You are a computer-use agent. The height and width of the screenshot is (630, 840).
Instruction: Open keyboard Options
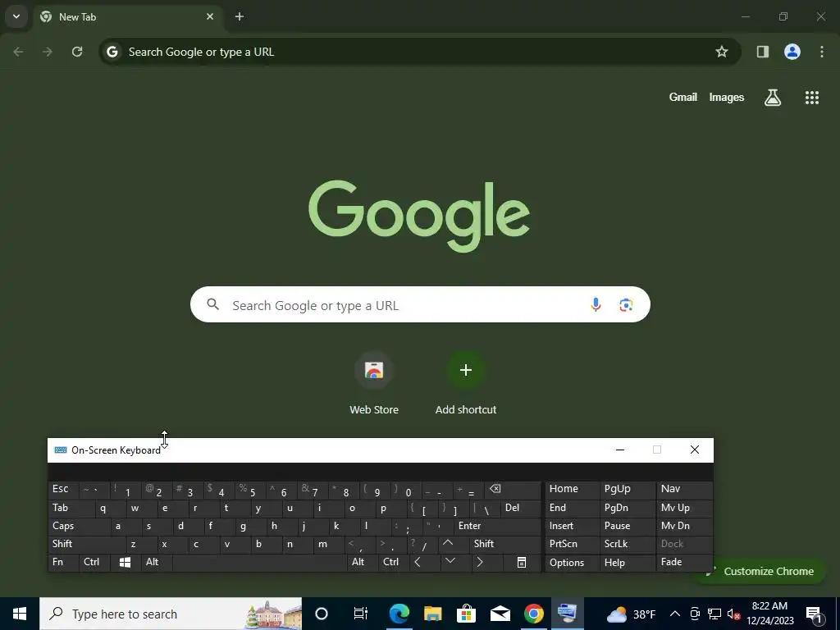click(572, 563)
